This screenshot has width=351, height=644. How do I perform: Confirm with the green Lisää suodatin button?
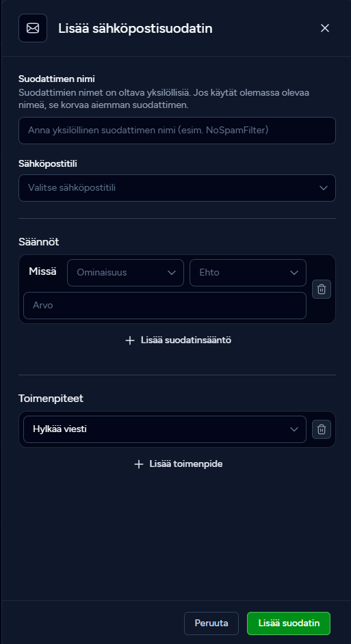pyautogui.click(x=289, y=623)
